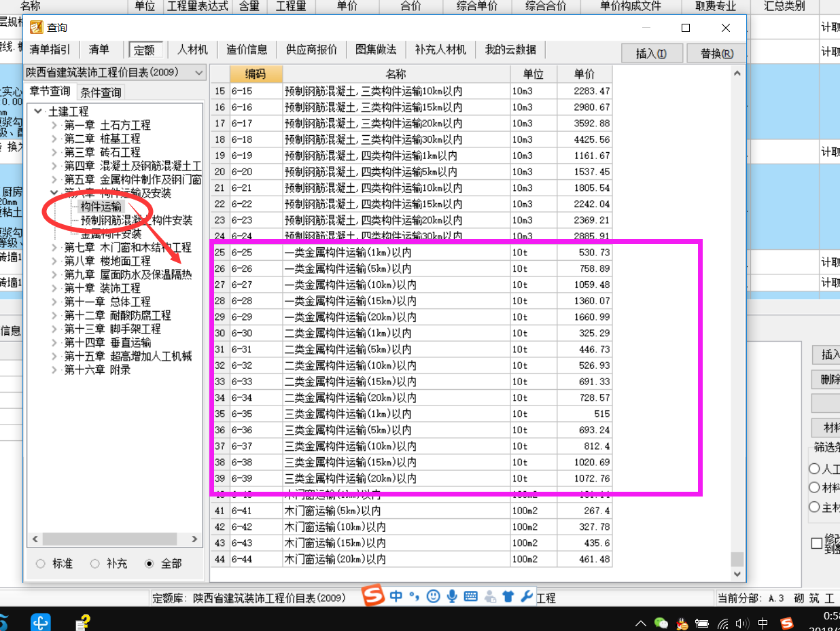Screen dimensions: 840x631
Task: Select the 补充 radio button
Action: pos(95,564)
